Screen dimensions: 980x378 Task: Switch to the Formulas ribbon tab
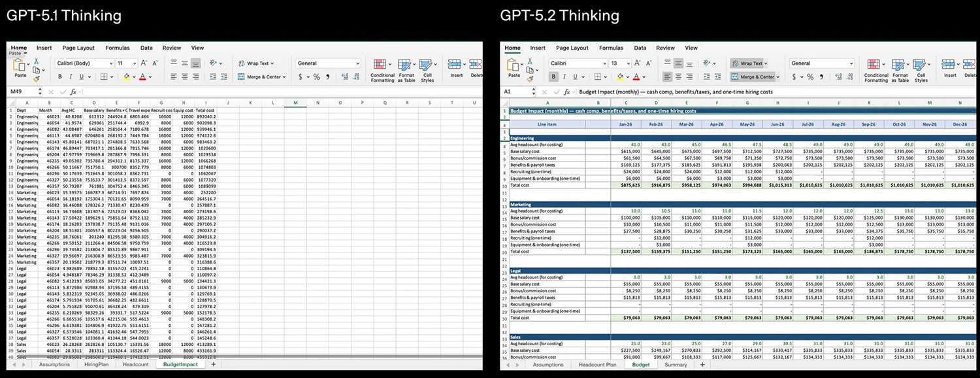pyautogui.click(x=118, y=48)
